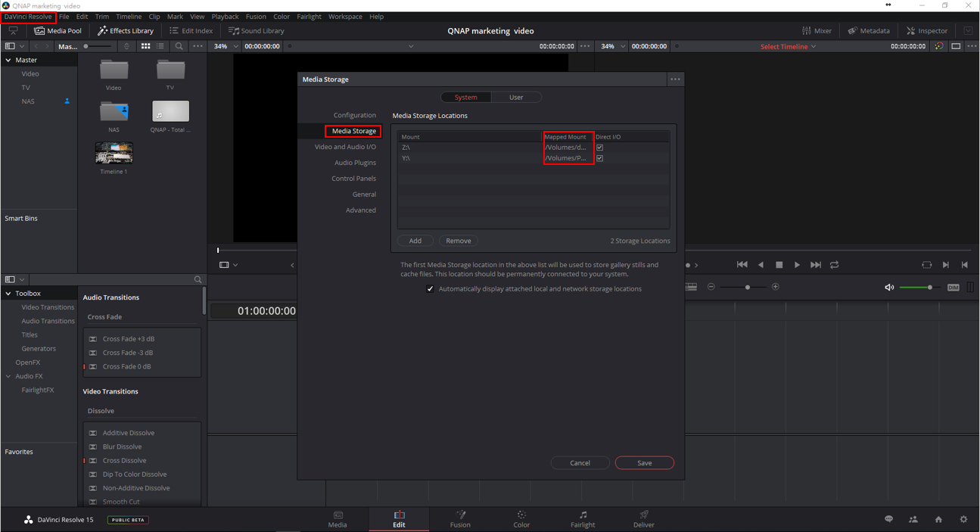
Task: Select Video Transitions in Toolbox
Action: (48, 307)
